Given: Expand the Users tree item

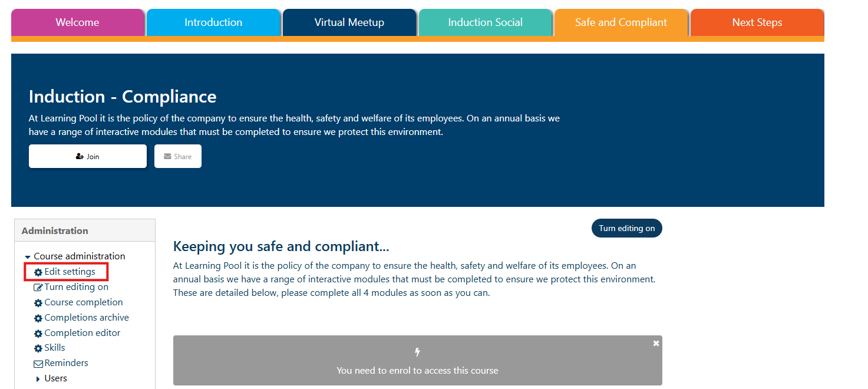Looking at the screenshot, I should pyautogui.click(x=38, y=379).
